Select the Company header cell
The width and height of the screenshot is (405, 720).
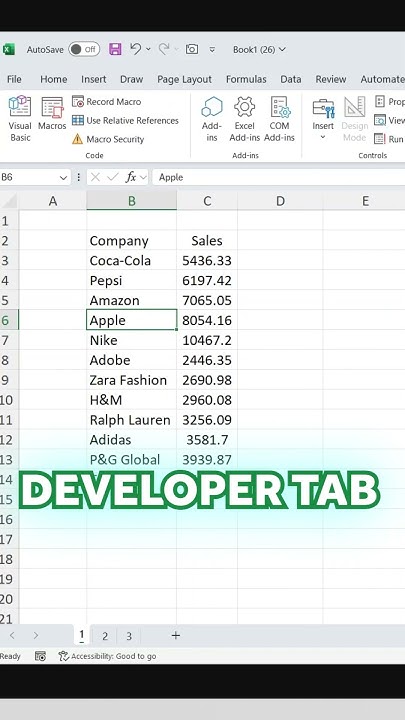(x=132, y=241)
